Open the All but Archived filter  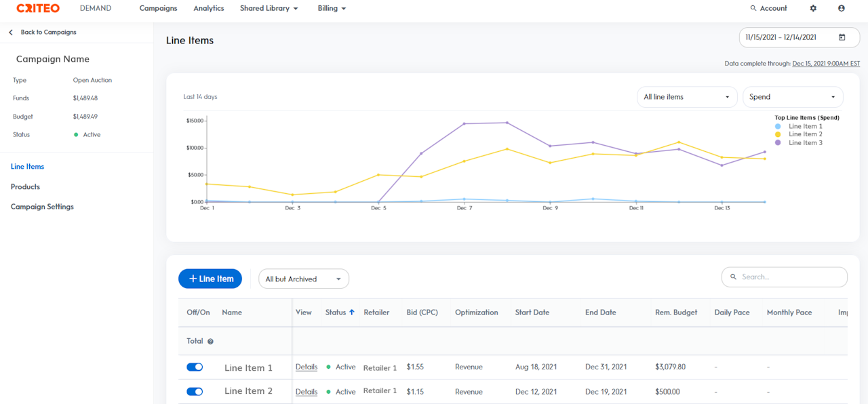(303, 279)
